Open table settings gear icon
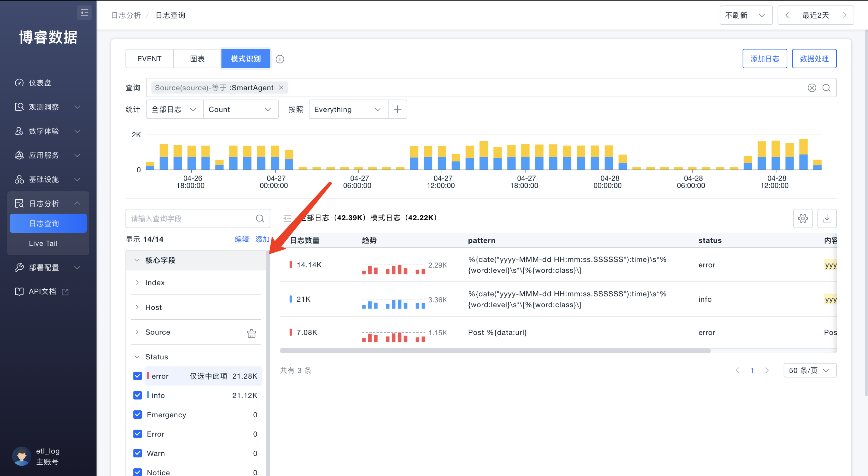Screen dimensions: 868x476 tap(803, 218)
